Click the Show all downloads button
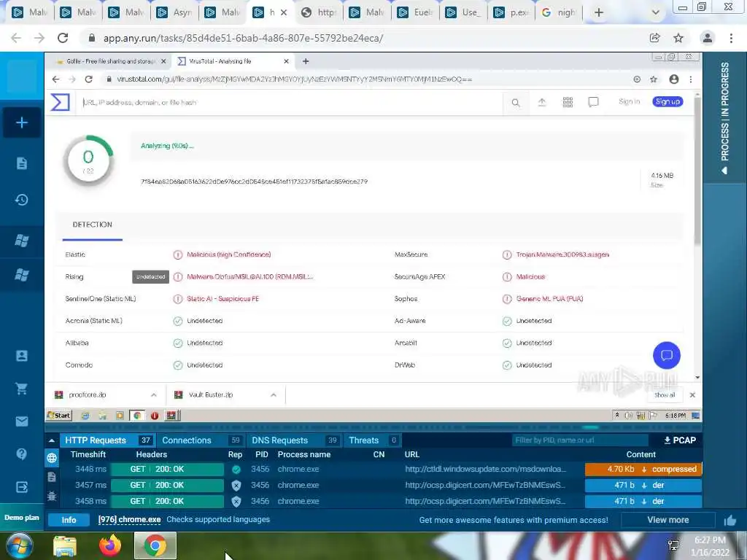Image resolution: width=747 pixels, height=560 pixels. coord(664,394)
